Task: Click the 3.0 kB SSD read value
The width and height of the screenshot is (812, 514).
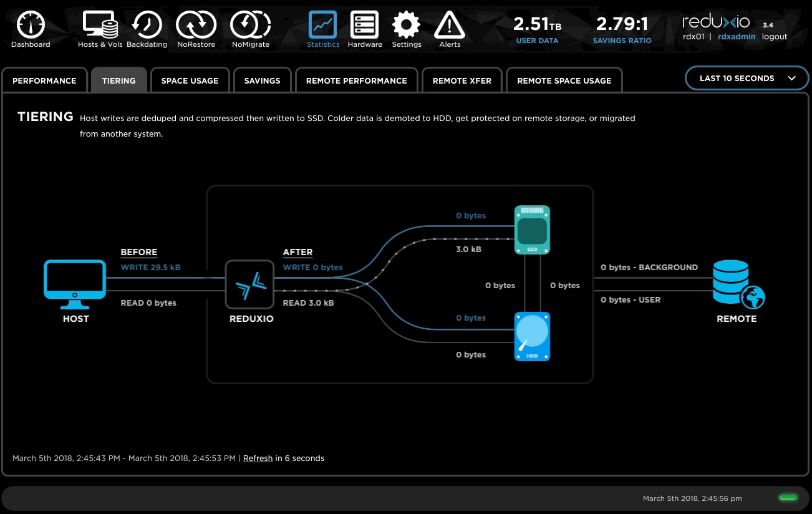Action: [468, 250]
